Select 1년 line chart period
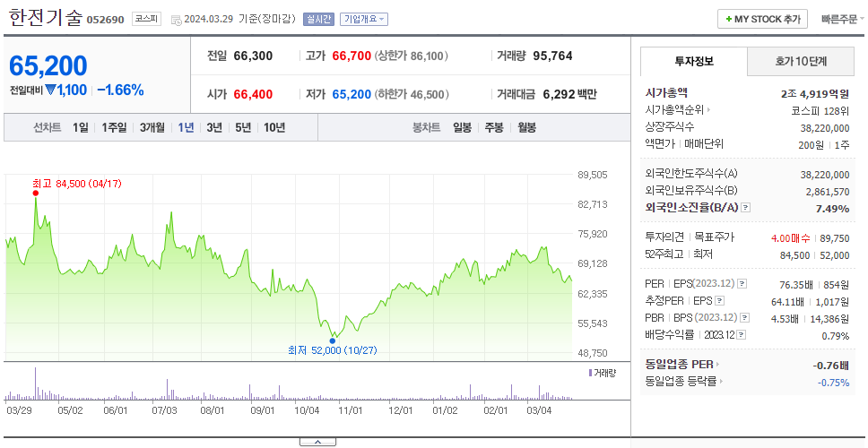868x448 pixels. (x=186, y=128)
